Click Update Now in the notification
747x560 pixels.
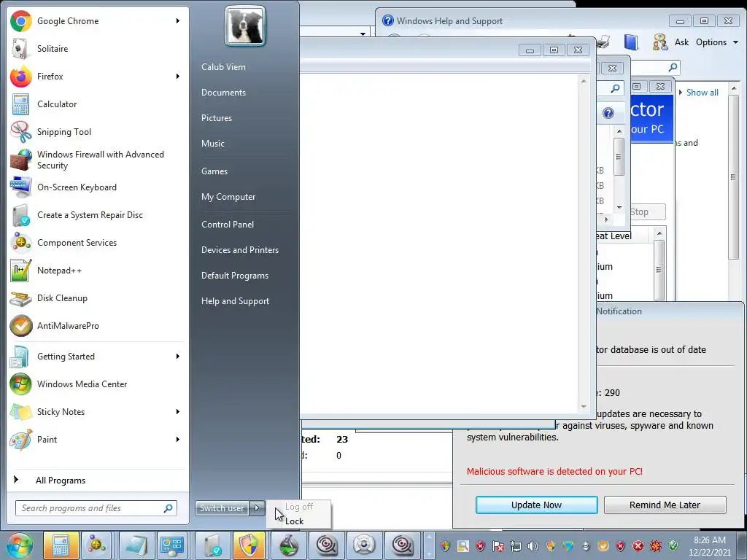tap(536, 505)
